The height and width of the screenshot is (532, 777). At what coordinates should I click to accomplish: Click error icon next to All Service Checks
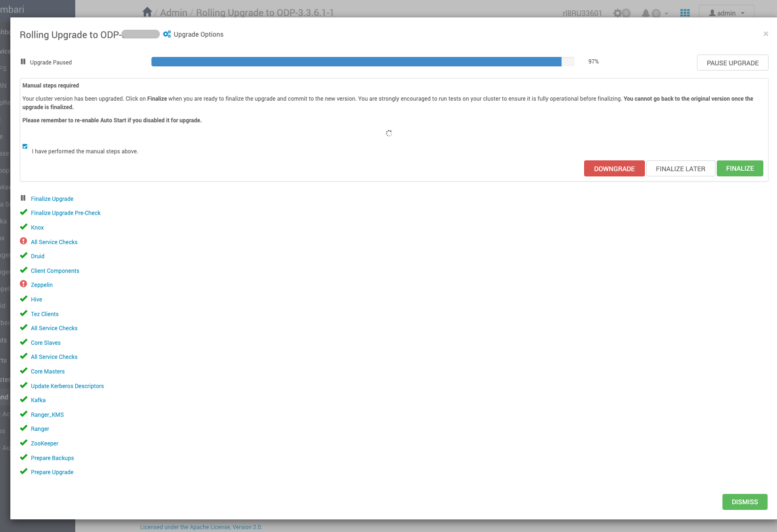24,241
